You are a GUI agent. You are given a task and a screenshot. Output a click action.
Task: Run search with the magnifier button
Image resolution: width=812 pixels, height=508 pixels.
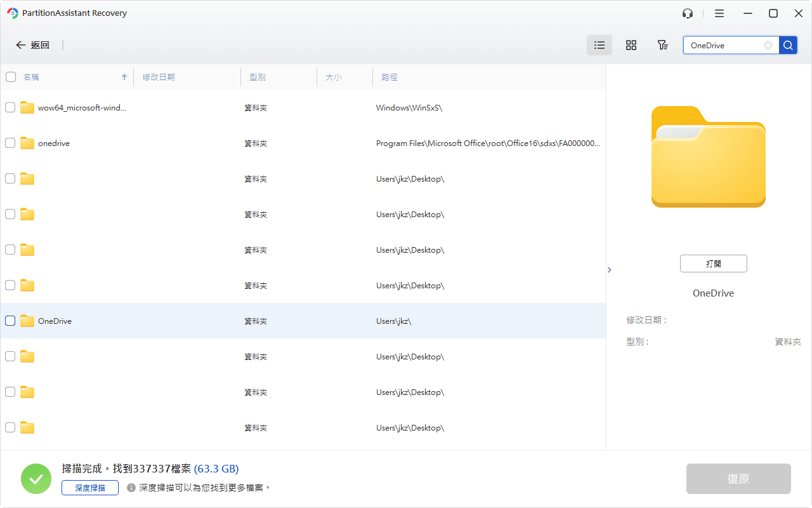pyautogui.click(x=788, y=45)
